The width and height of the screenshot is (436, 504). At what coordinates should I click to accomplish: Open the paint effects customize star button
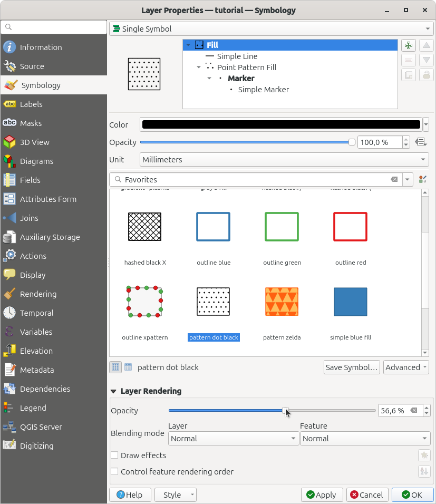coord(424,455)
